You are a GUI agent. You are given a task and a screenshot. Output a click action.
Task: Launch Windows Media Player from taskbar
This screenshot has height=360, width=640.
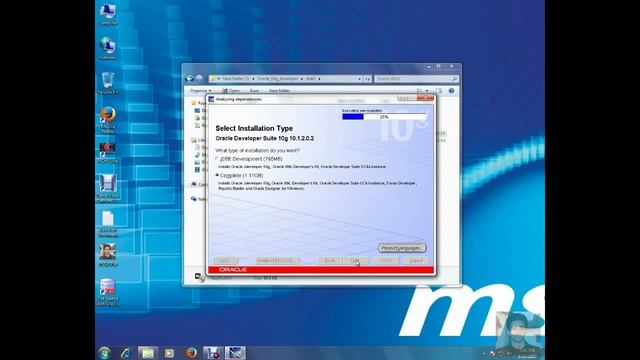click(x=169, y=353)
